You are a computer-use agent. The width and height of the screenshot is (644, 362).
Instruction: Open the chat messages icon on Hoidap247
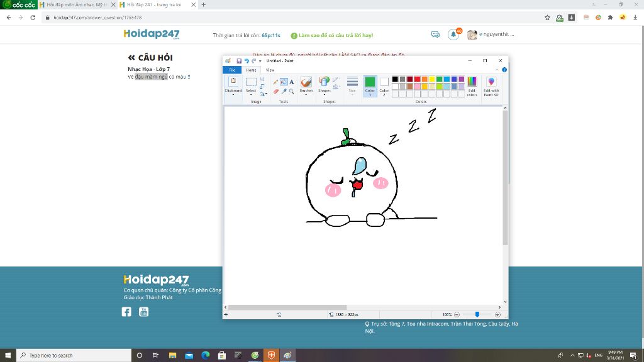pyautogui.click(x=435, y=35)
